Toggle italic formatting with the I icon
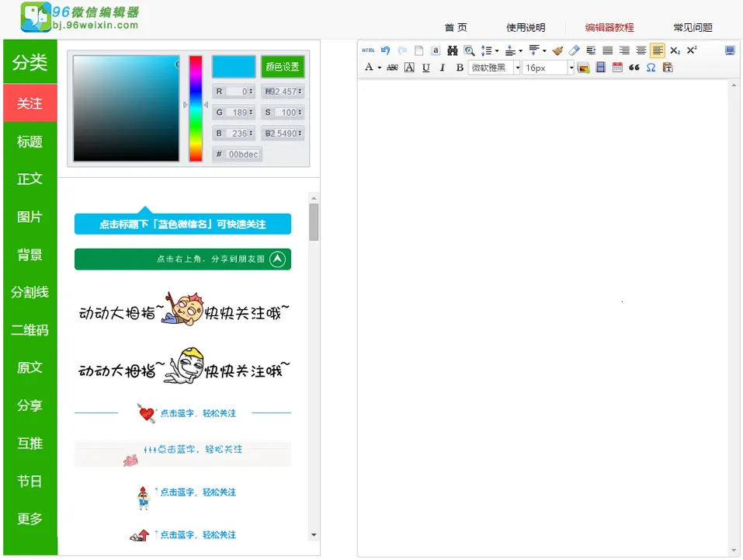This screenshot has height=560, width=743. tap(442, 68)
